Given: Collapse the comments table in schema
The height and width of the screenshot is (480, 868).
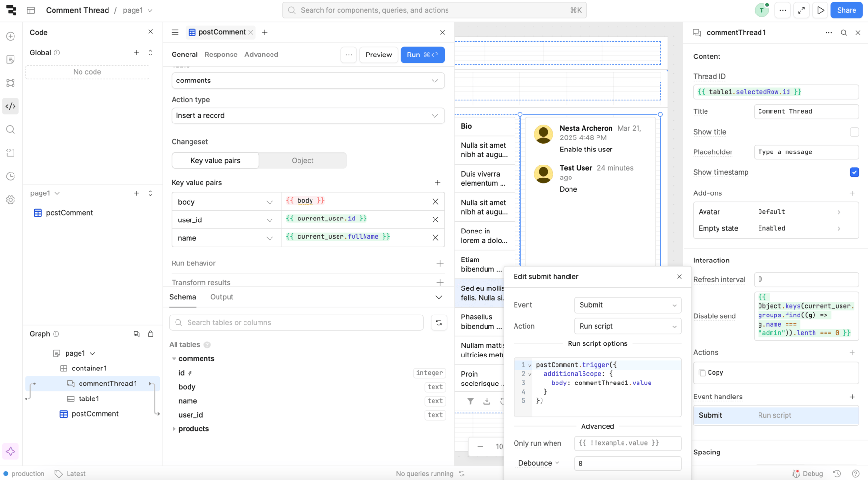Looking at the screenshot, I should (x=174, y=359).
